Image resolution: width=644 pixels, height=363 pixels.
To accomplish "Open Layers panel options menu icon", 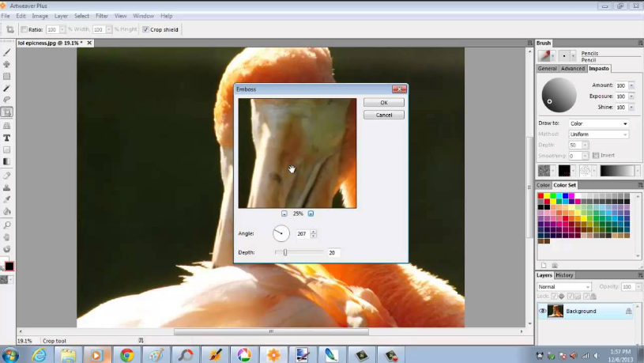I will pos(640,275).
